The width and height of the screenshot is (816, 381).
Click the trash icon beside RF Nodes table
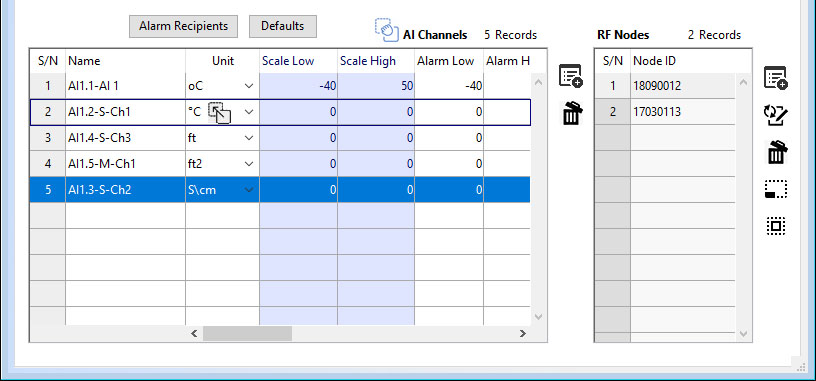coord(777,153)
